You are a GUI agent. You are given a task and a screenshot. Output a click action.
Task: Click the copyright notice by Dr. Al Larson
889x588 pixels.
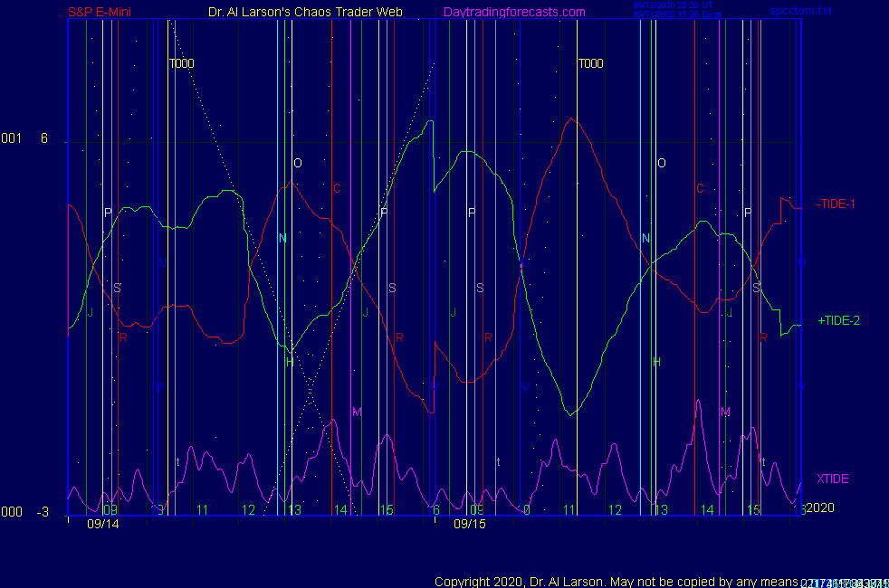pyautogui.click(x=616, y=582)
